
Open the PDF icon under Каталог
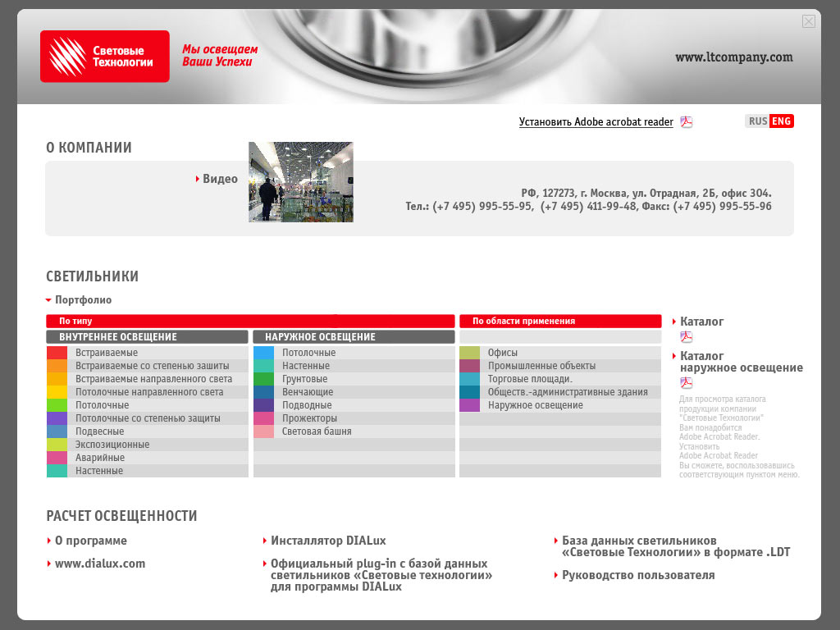coord(687,337)
